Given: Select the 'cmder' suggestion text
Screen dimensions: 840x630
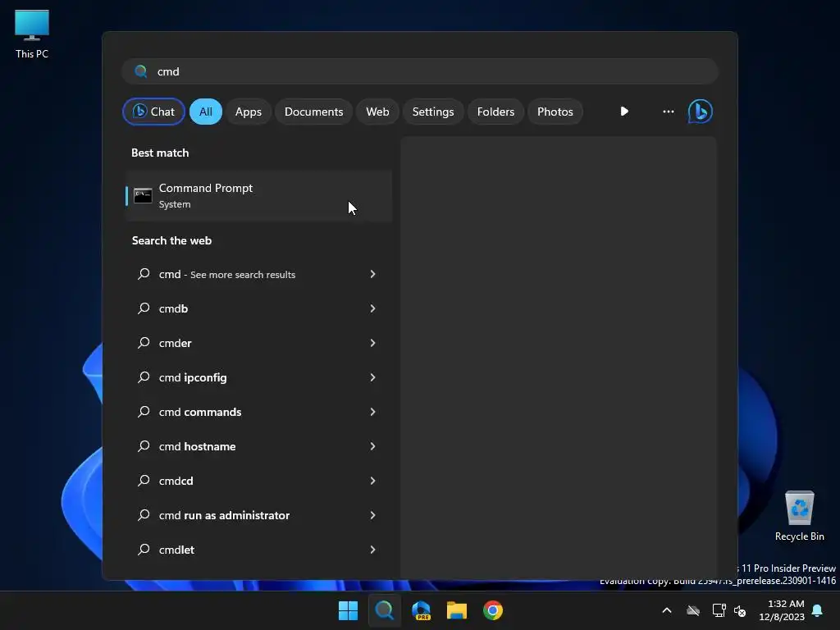Looking at the screenshot, I should [175, 343].
